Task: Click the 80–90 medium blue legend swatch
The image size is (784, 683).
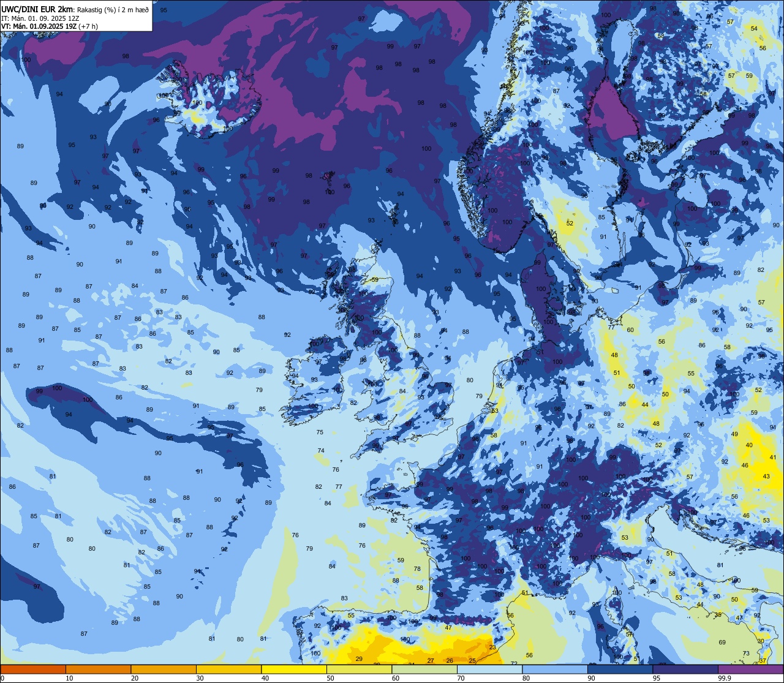Action: coord(555,669)
